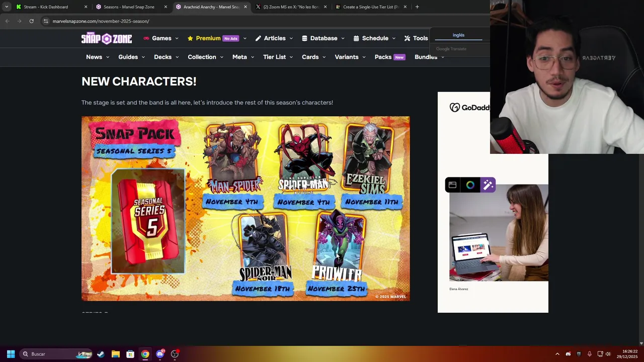Click the page vertical scrollbar down arrow
644x362 pixels.
[x=641, y=343]
